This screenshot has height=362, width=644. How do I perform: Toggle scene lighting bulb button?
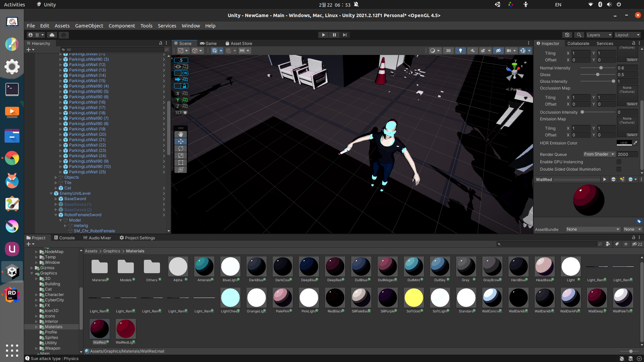click(x=461, y=51)
